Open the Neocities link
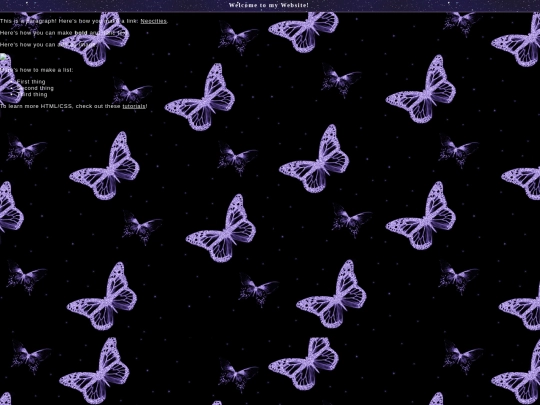 153,21
